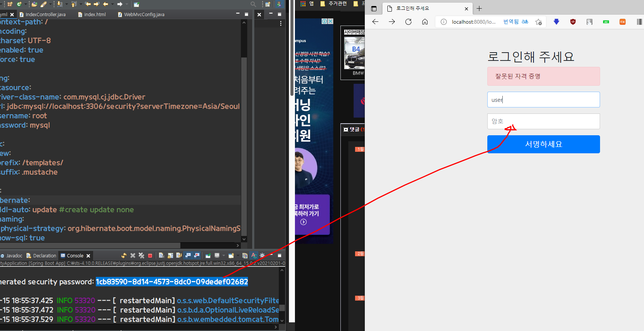Close the Console view tab

click(88, 256)
